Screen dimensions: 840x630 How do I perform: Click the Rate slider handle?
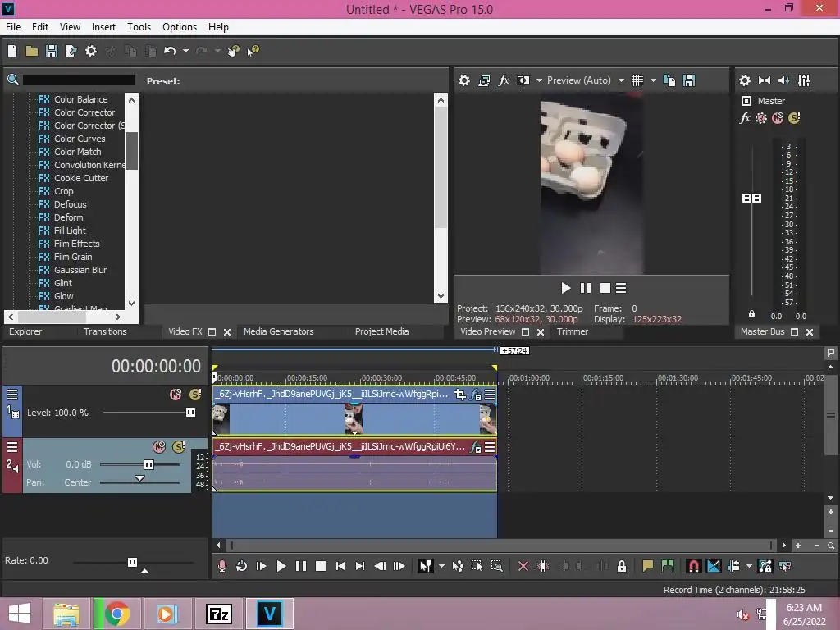coord(132,562)
